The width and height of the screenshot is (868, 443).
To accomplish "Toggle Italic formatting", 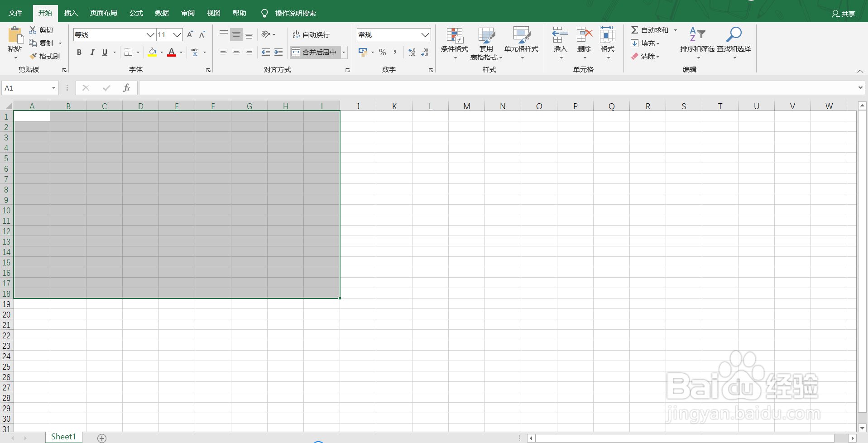I will [92, 52].
